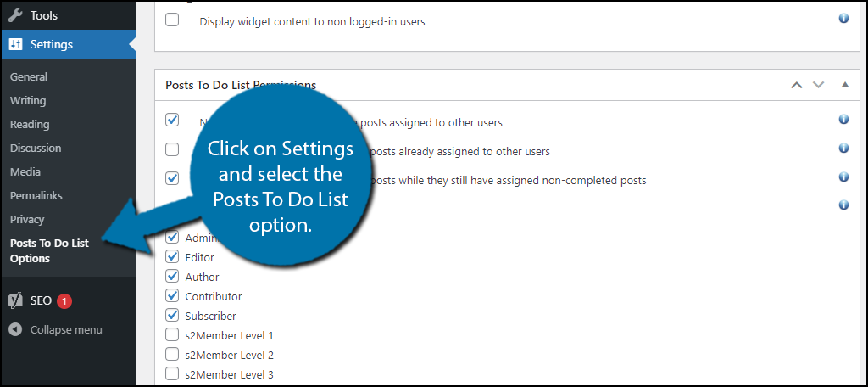868x387 pixels.
Task: Check the s2Member Level 1 checkbox
Action: pos(172,335)
